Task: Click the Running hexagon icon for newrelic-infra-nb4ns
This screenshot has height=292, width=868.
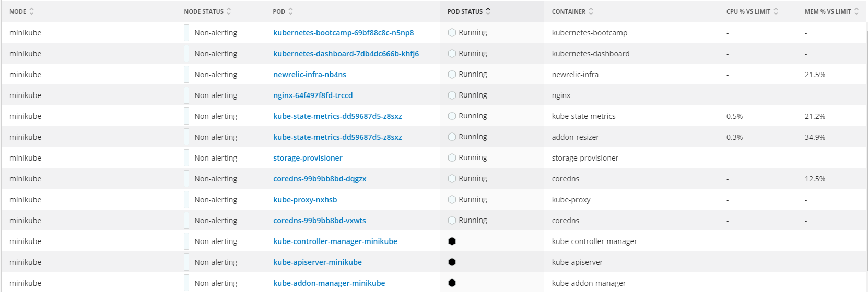Action: coord(452,74)
